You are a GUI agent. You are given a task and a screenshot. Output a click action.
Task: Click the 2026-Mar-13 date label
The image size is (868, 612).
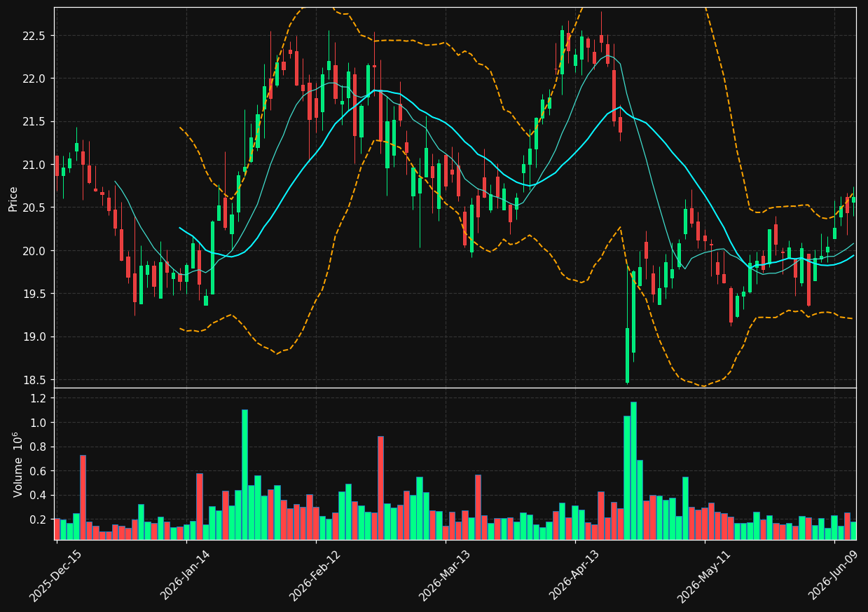(445, 575)
